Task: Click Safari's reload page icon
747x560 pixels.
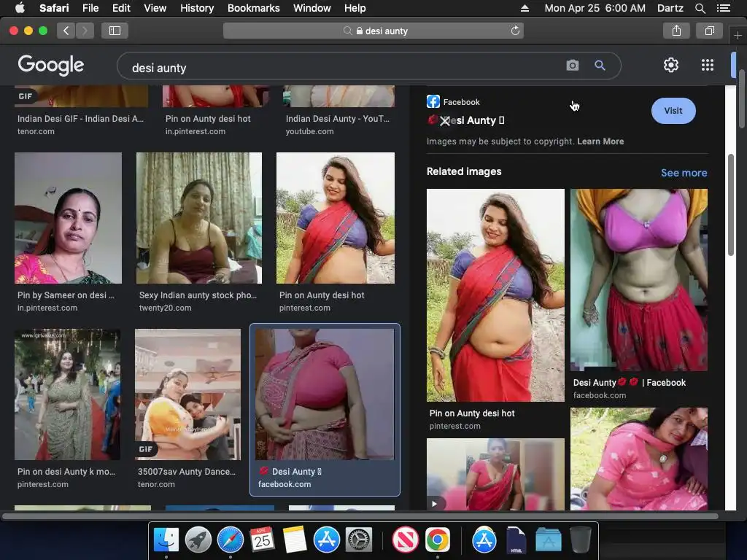Action: click(515, 31)
